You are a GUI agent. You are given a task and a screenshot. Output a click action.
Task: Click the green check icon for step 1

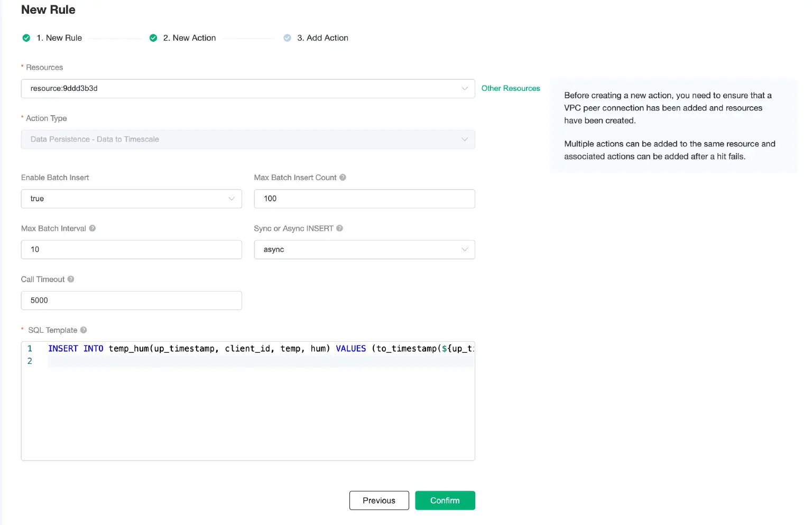click(26, 38)
